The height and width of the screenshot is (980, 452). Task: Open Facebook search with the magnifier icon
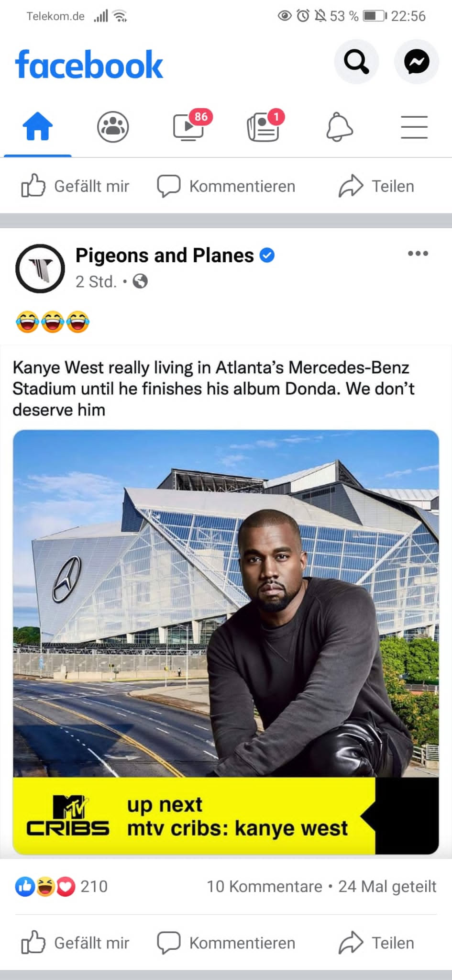(x=356, y=62)
